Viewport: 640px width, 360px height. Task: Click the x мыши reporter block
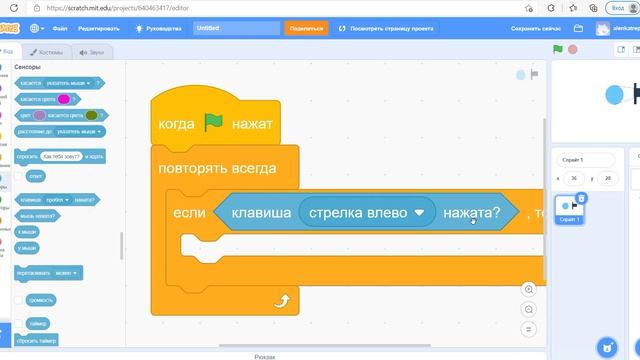click(27, 232)
